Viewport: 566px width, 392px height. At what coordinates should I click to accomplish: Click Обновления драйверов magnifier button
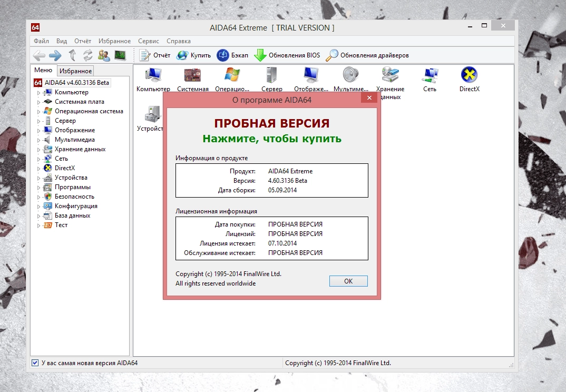point(367,55)
